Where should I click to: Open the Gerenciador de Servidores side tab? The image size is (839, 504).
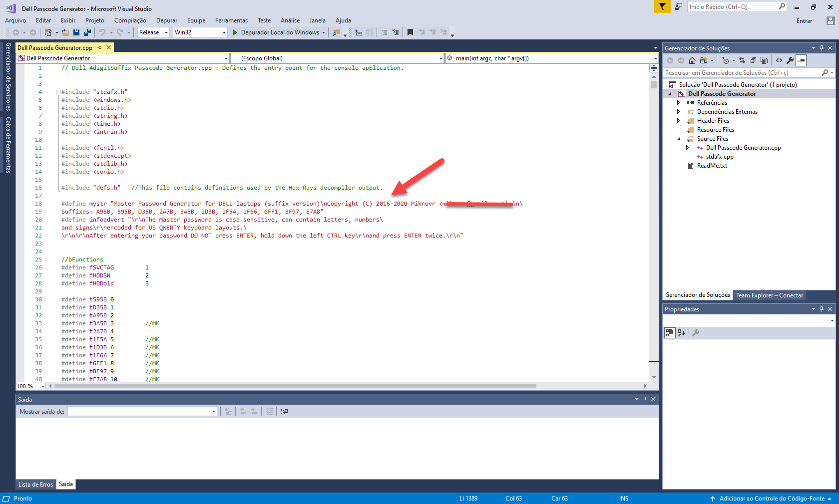[x=8, y=76]
